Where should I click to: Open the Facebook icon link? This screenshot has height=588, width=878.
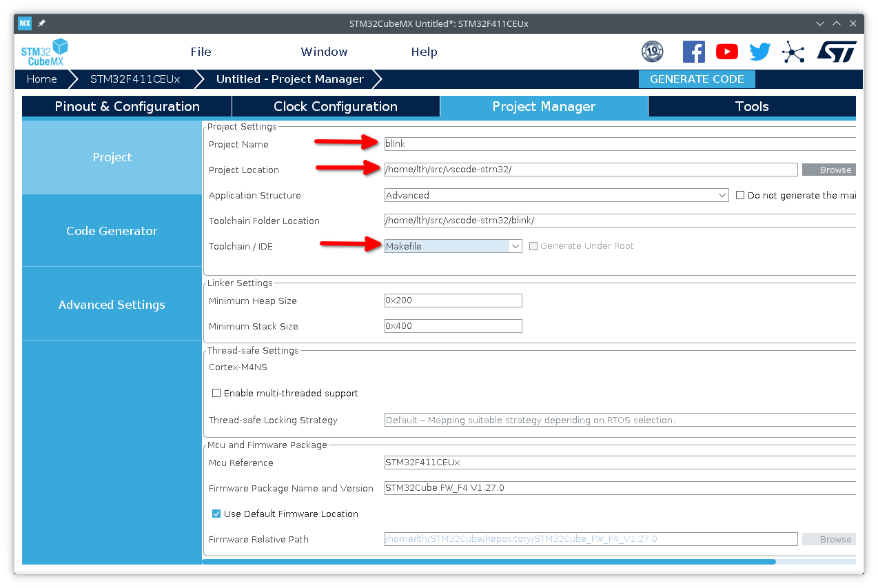693,52
